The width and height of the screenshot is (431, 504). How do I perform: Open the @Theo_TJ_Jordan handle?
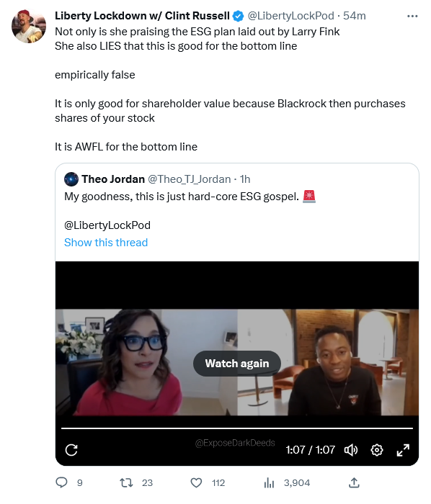click(x=189, y=179)
